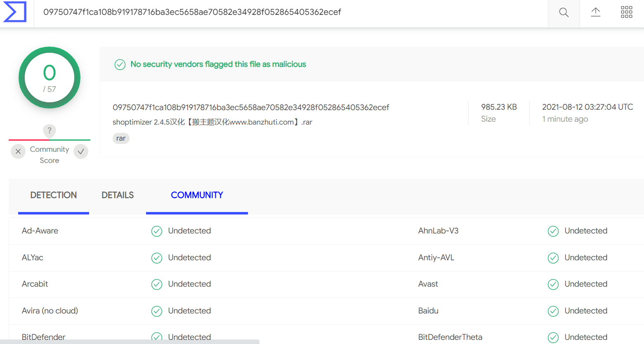Click Undetected result for Antiy-AVL

586,257
